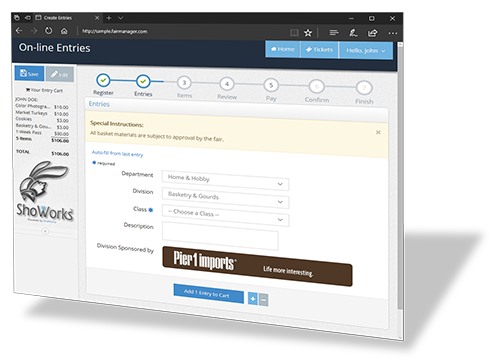The height and width of the screenshot is (360, 500).
Task: Jump to step 5 Pay
Action: point(271,85)
